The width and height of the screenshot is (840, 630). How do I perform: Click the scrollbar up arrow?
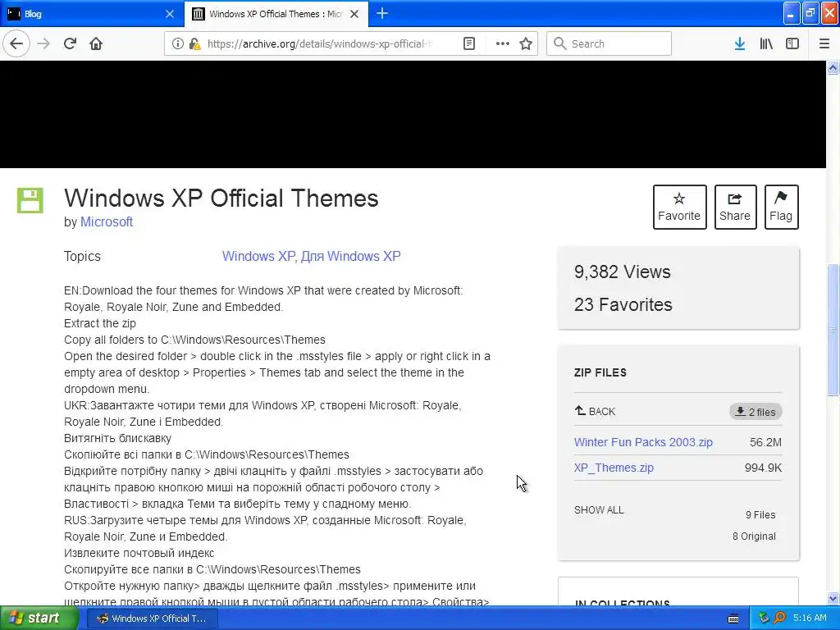(833, 67)
